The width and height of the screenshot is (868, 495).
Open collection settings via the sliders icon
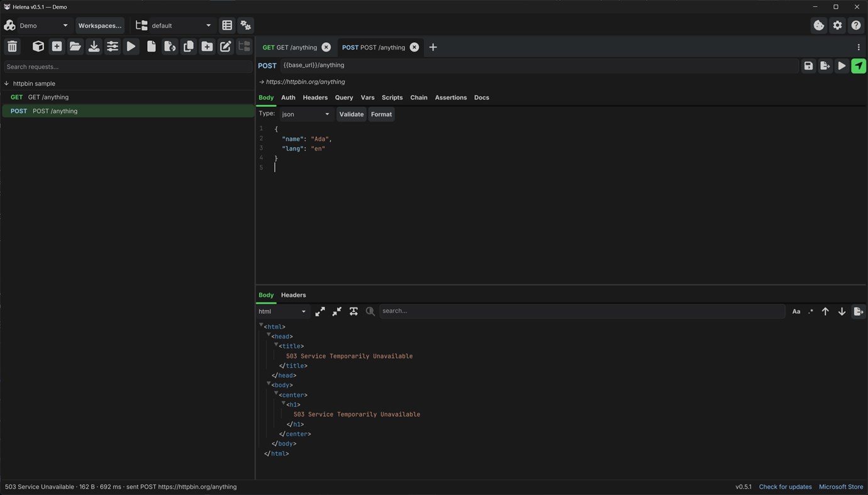(x=112, y=47)
